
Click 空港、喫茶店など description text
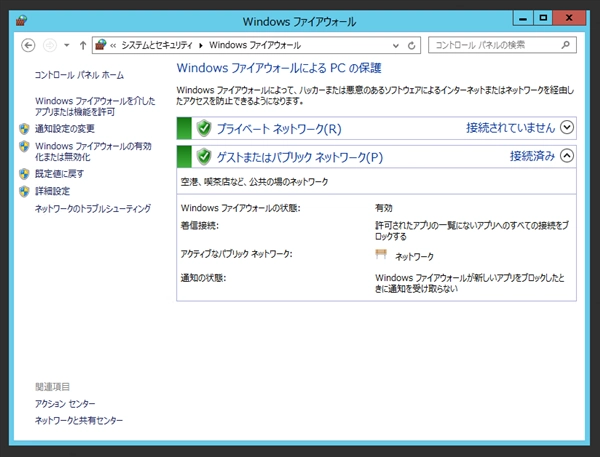click(x=254, y=182)
